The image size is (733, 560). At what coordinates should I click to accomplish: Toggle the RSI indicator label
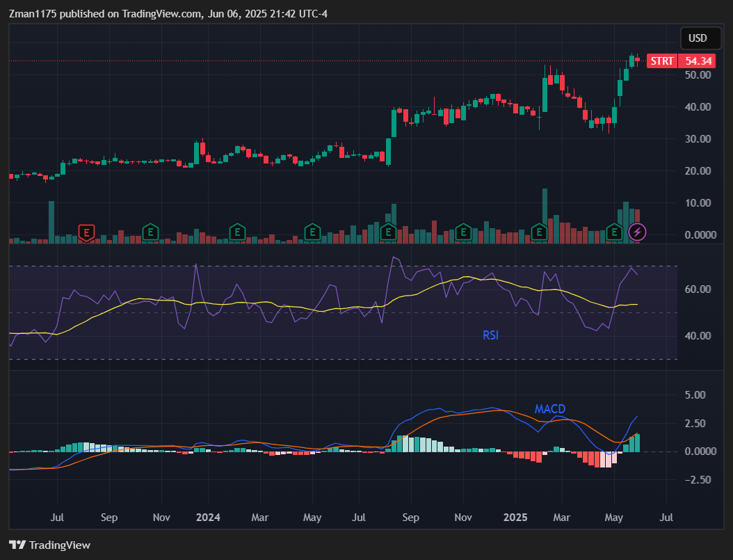click(490, 335)
